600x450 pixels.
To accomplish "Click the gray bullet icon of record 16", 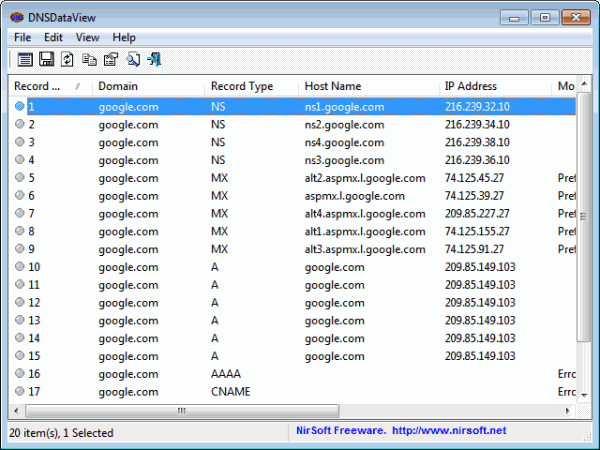I will pos(20,373).
